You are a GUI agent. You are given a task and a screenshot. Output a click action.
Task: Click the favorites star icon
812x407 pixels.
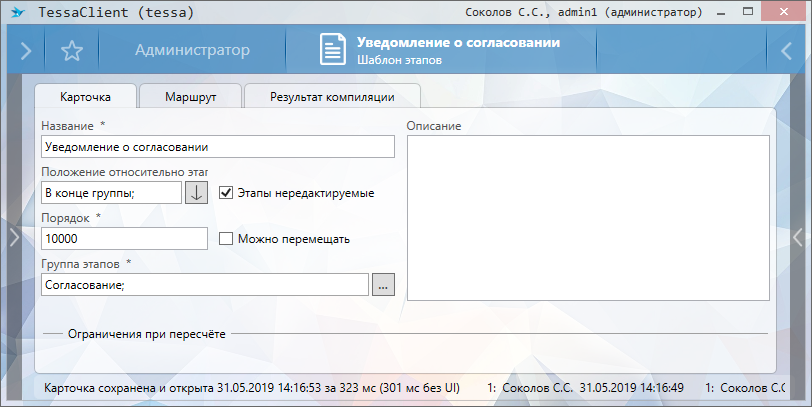pyautogui.click(x=71, y=51)
